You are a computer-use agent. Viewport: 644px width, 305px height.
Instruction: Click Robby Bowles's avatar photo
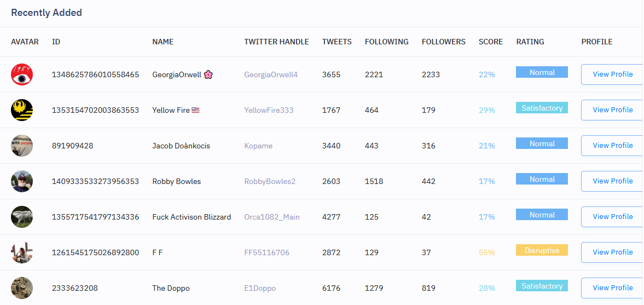tap(22, 181)
